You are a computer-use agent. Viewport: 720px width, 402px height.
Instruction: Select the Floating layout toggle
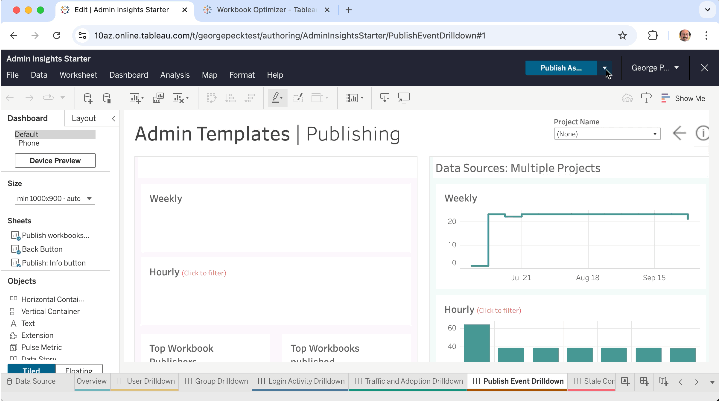tap(79, 369)
